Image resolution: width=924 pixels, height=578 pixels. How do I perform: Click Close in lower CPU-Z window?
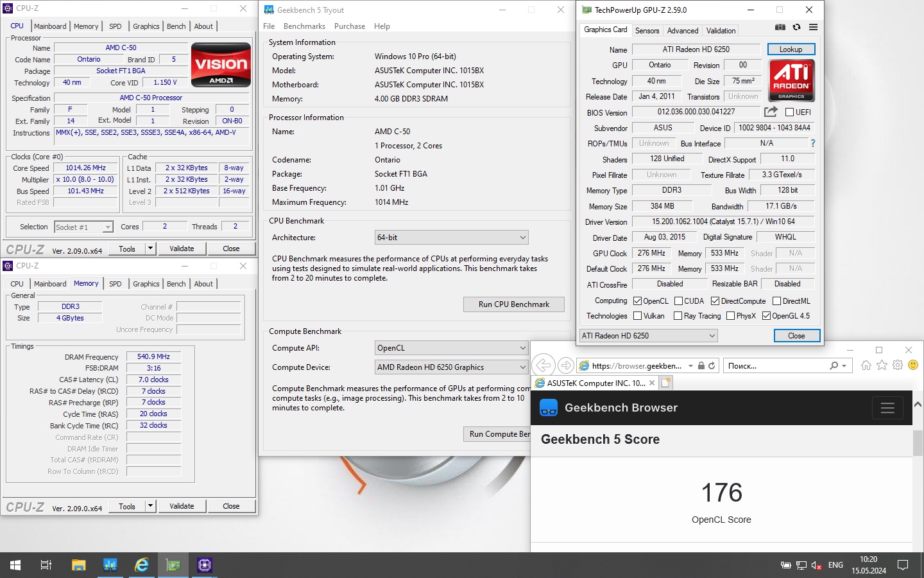coord(231,506)
